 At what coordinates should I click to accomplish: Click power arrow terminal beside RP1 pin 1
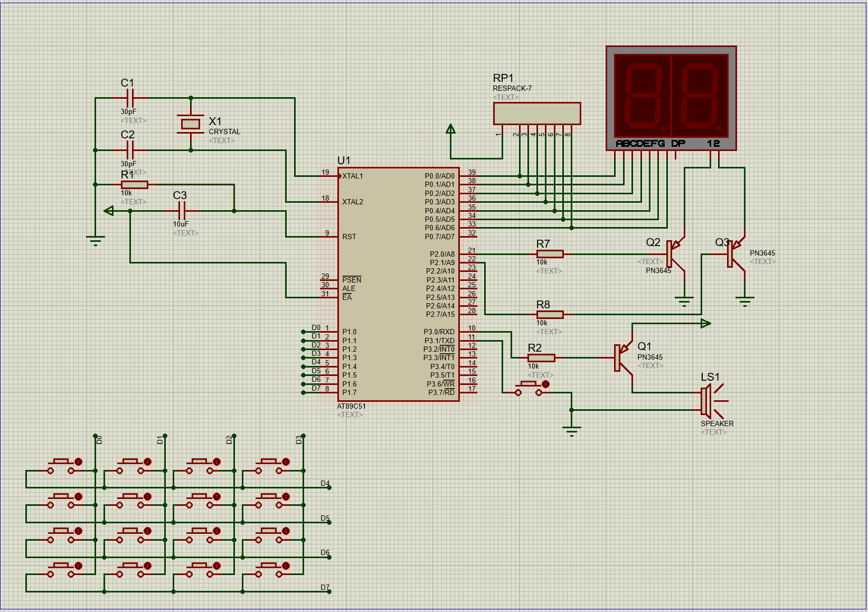[450, 129]
